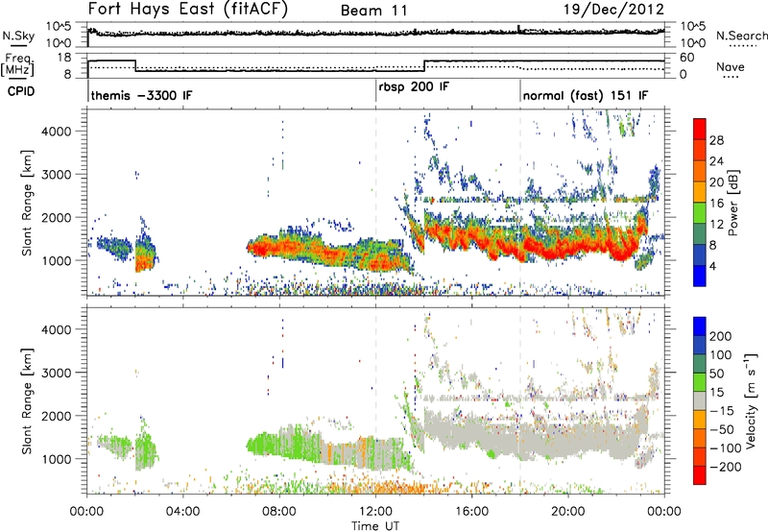Click the velocity color bar red bottom segment

tap(700, 475)
